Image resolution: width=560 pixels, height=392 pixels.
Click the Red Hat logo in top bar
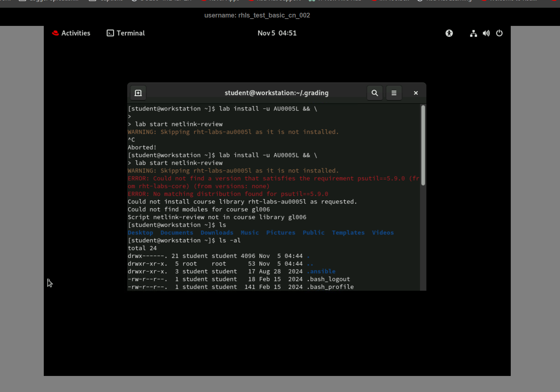[x=55, y=33]
